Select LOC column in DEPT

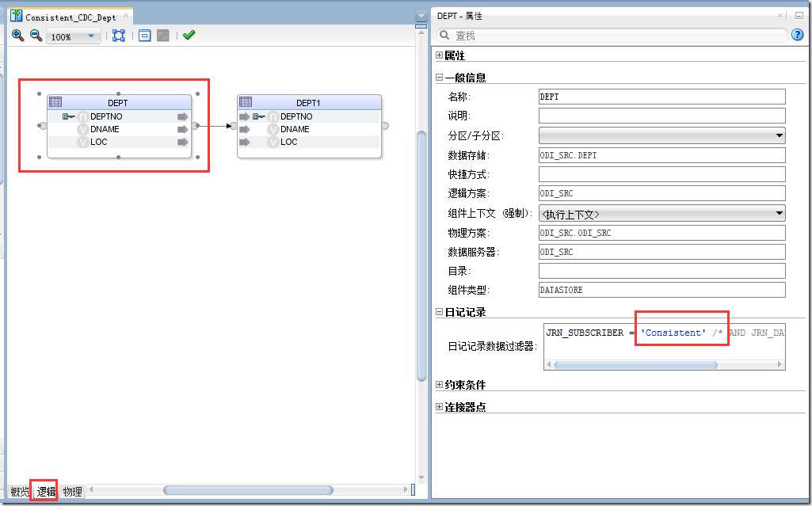98,142
